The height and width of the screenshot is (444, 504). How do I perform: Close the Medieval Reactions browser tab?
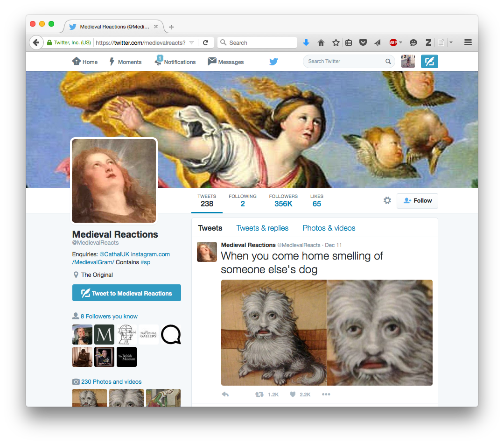pos(156,27)
